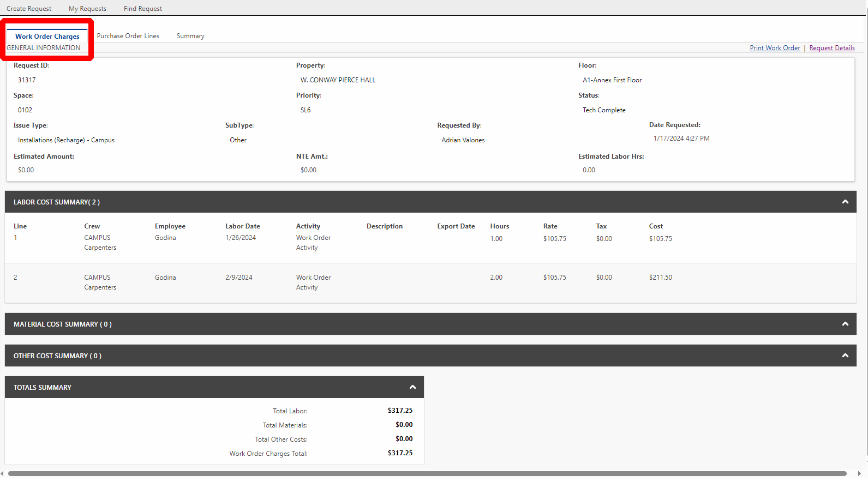Click the Hours column header
This screenshot has height=482, width=868.
(x=499, y=226)
